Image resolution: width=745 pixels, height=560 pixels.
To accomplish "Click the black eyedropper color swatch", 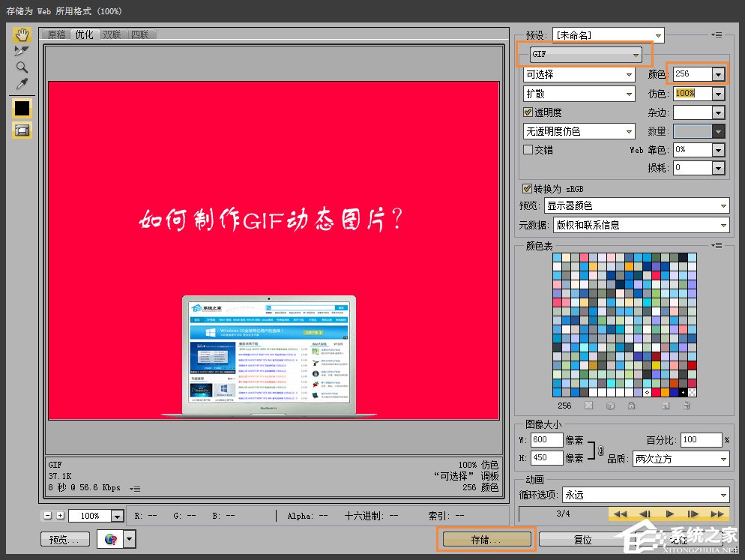I will click(x=22, y=108).
